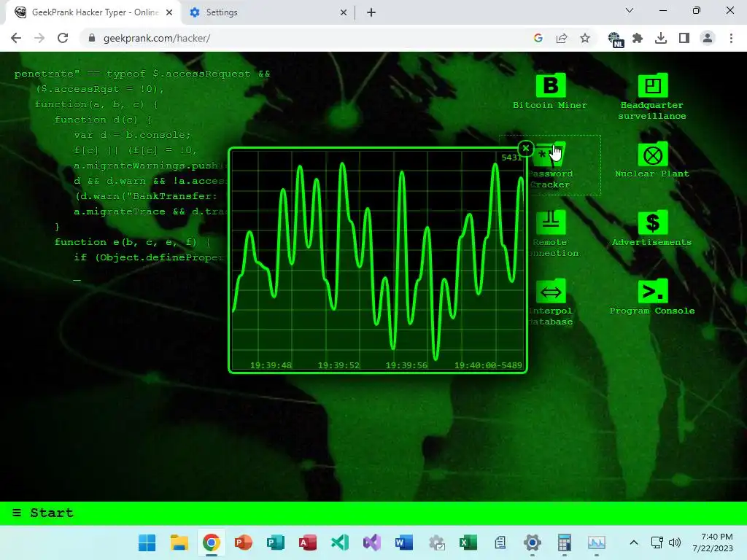
Task: Open File Explorer from taskbar
Action: (x=179, y=542)
